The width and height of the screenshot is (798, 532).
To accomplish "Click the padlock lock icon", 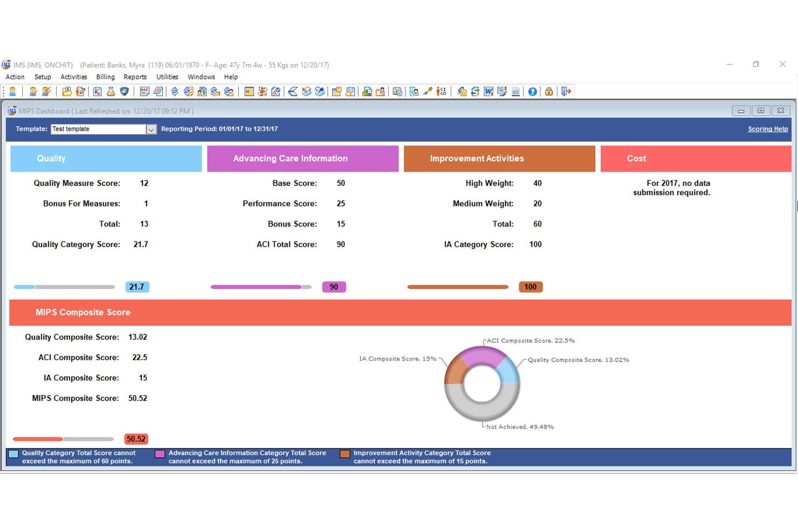I will (x=549, y=92).
